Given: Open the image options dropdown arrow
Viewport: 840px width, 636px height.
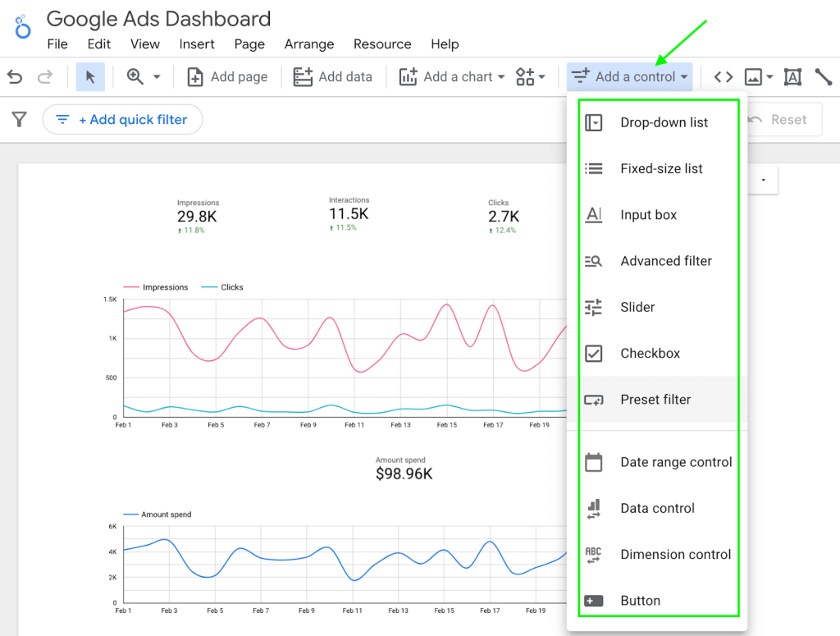Looking at the screenshot, I should click(x=769, y=77).
